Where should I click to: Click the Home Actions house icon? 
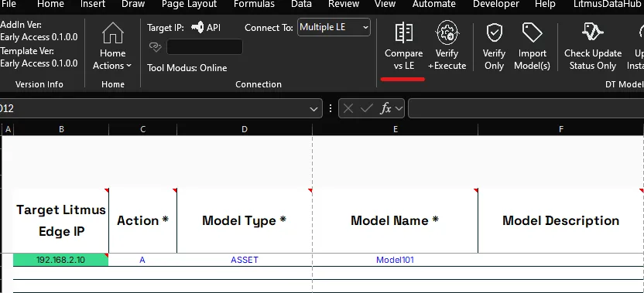coord(112,33)
